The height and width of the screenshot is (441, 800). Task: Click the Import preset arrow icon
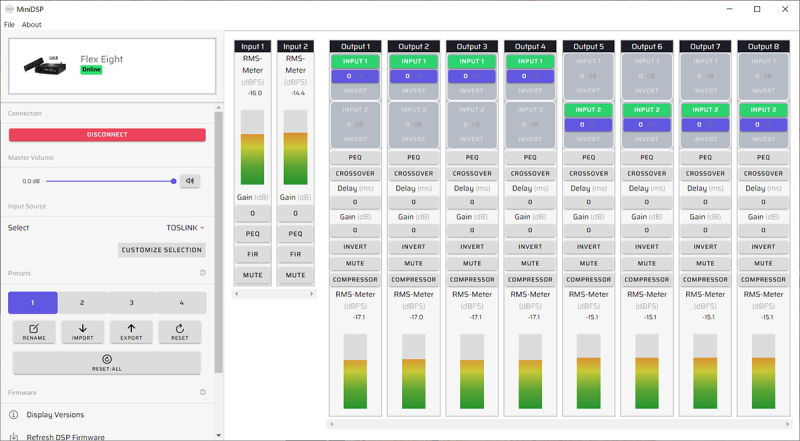coord(83,328)
